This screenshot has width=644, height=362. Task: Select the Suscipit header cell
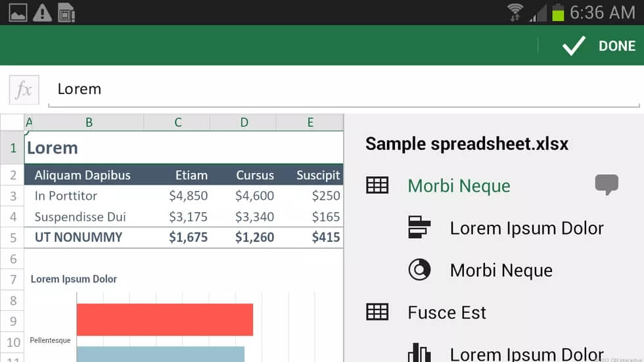(x=310, y=175)
